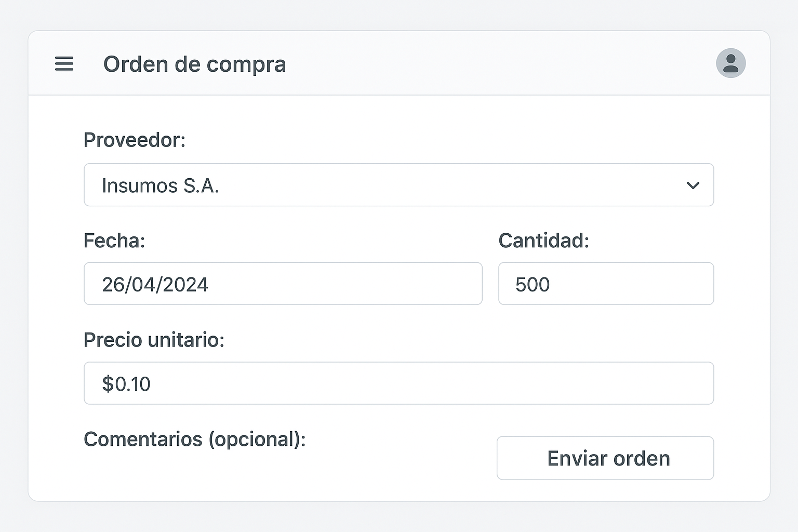
Task: Focus the date input with 26/04/2024
Action: pos(283,284)
